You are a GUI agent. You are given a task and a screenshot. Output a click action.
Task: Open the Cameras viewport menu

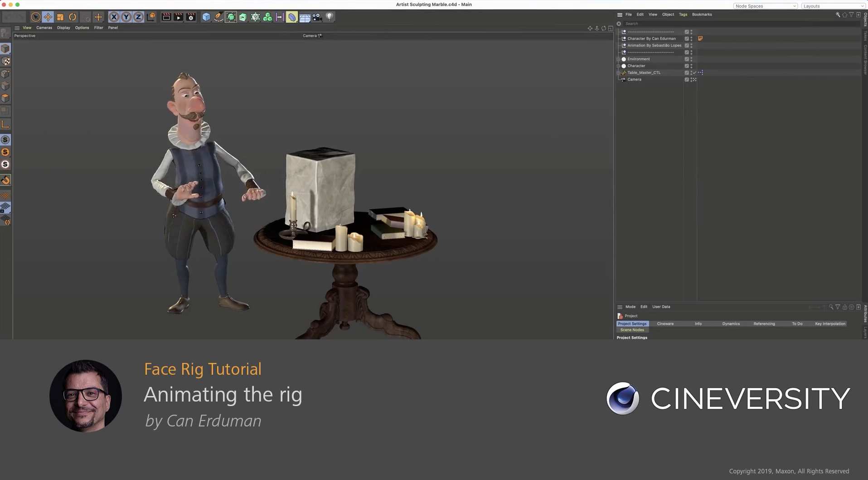coord(44,28)
